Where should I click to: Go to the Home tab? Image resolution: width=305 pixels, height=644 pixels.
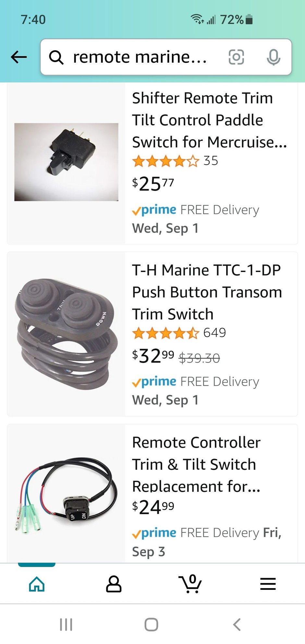(x=37, y=584)
